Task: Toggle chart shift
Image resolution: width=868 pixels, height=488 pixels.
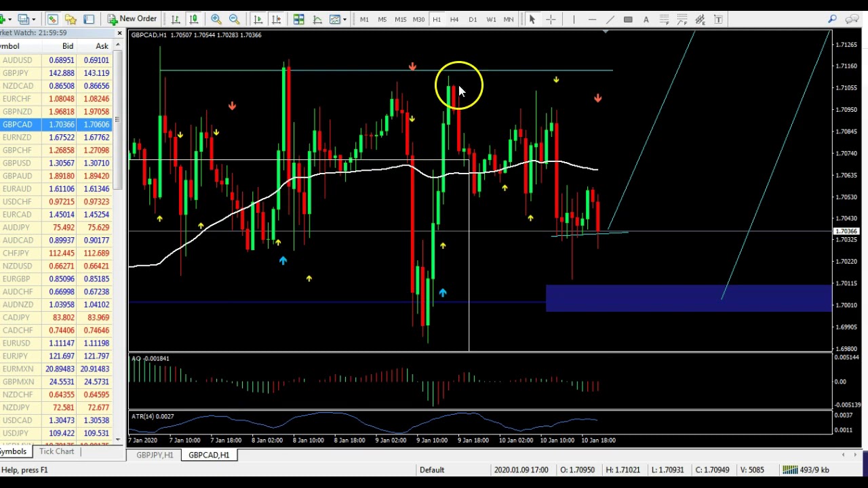Action: pyautogui.click(x=276, y=19)
